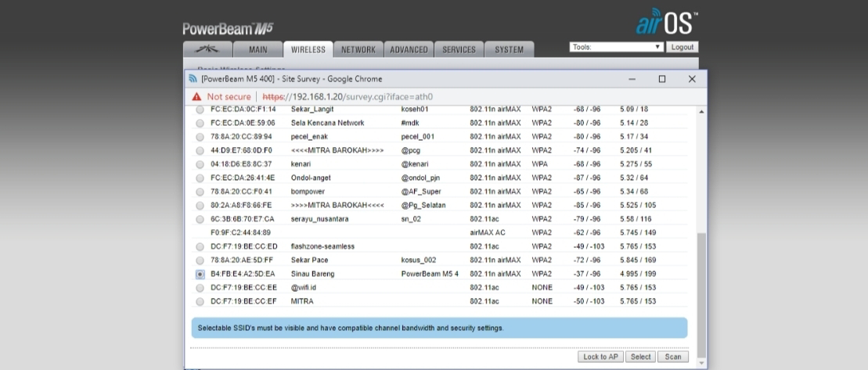This screenshot has height=370, width=868.
Task: Click the Not secure warning icon
Action: tap(196, 97)
